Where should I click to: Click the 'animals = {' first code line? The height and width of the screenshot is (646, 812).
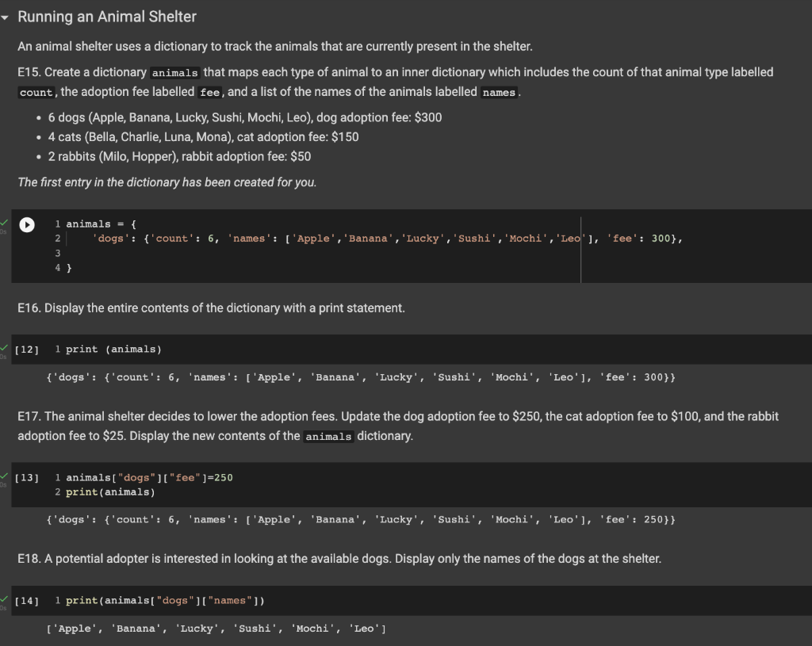tap(101, 224)
